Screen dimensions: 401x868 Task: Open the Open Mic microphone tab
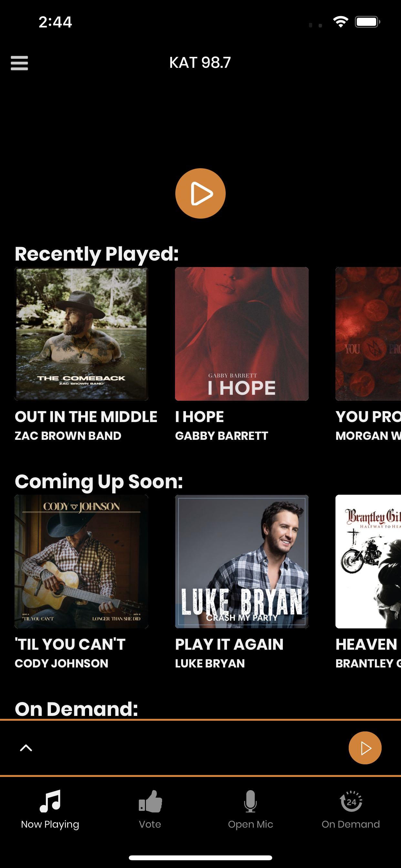tap(250, 801)
